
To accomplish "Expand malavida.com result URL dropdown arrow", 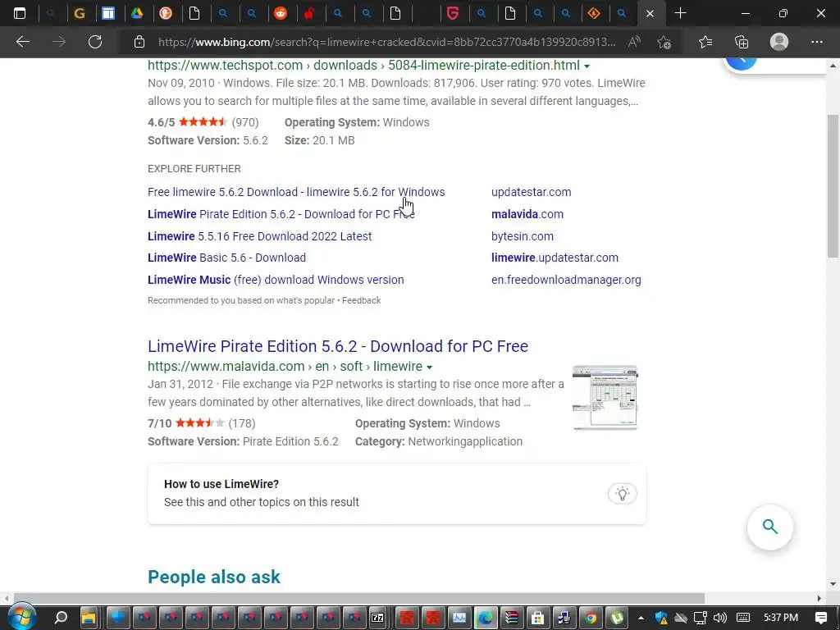I will pyautogui.click(x=430, y=367).
